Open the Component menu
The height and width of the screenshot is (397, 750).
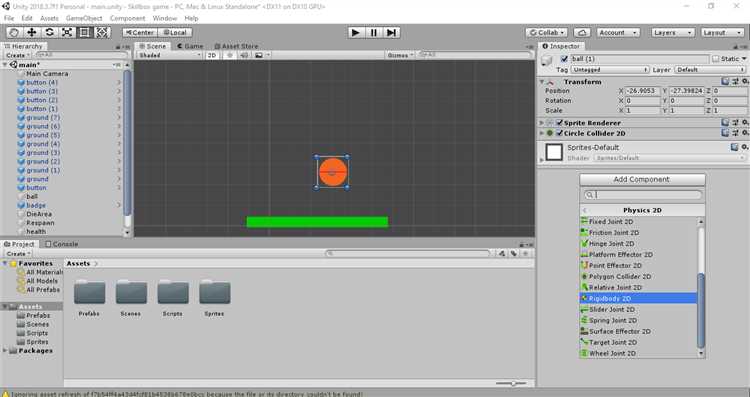tap(127, 18)
